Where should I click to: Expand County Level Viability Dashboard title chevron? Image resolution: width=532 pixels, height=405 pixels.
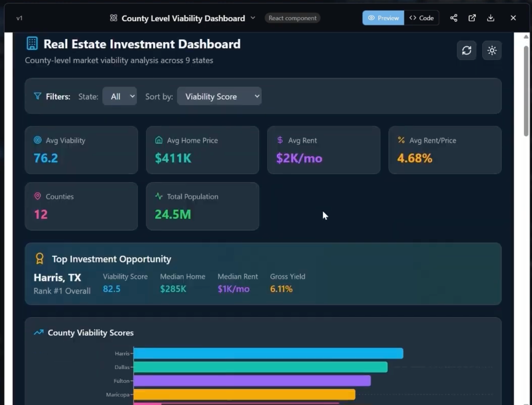pos(253,18)
